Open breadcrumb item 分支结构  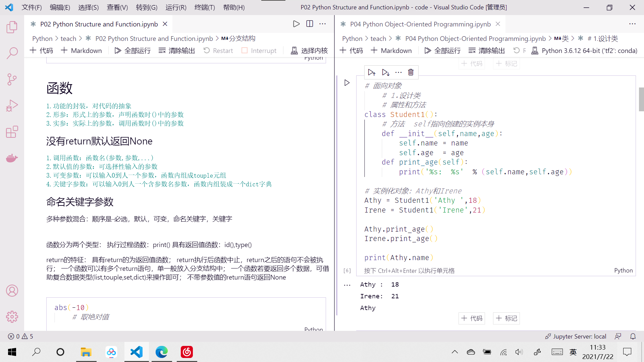click(x=244, y=38)
